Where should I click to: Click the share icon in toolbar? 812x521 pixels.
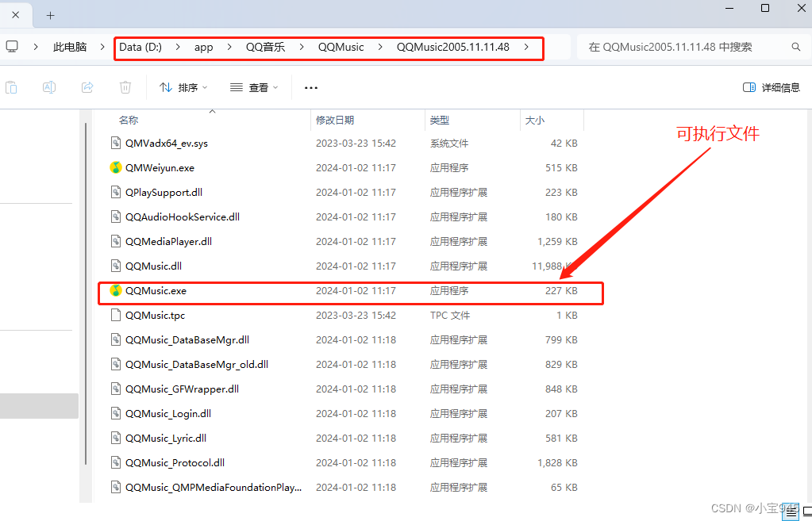click(x=87, y=87)
